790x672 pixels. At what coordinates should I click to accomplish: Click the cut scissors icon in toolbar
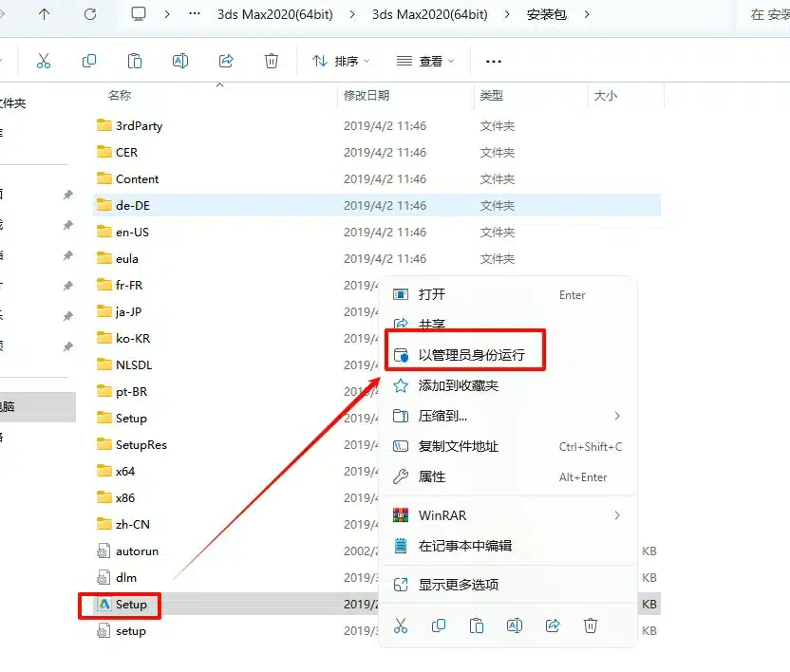(x=44, y=61)
